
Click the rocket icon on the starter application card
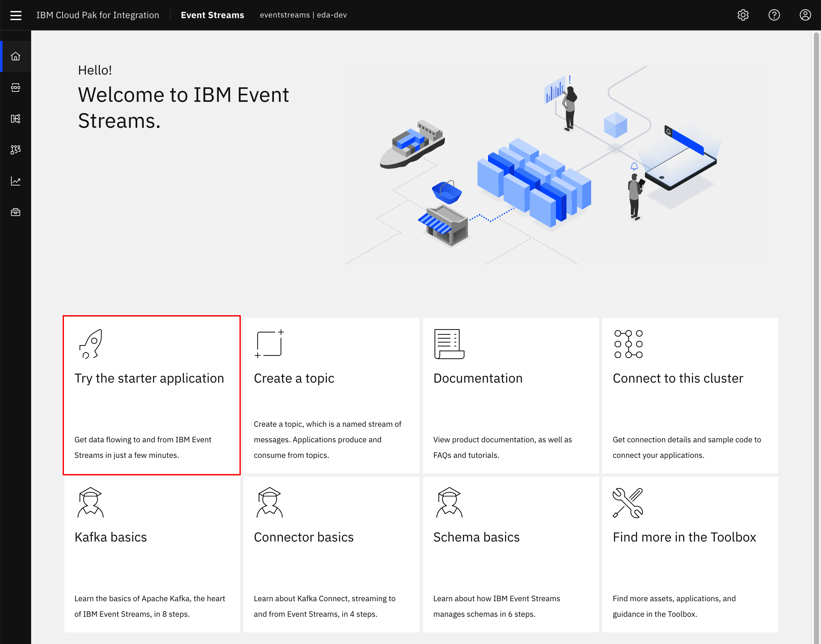(91, 343)
